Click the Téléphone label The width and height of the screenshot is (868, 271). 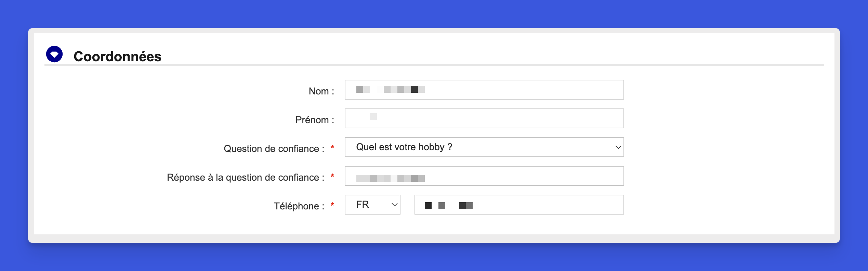tap(299, 206)
